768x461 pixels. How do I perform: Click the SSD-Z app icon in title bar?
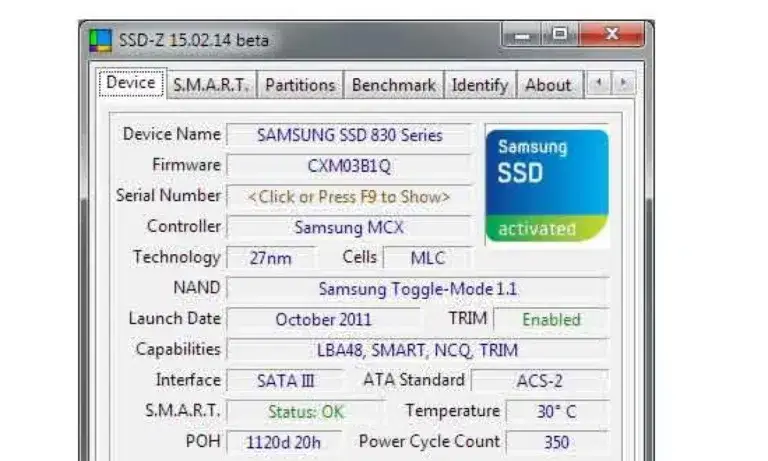(x=101, y=42)
